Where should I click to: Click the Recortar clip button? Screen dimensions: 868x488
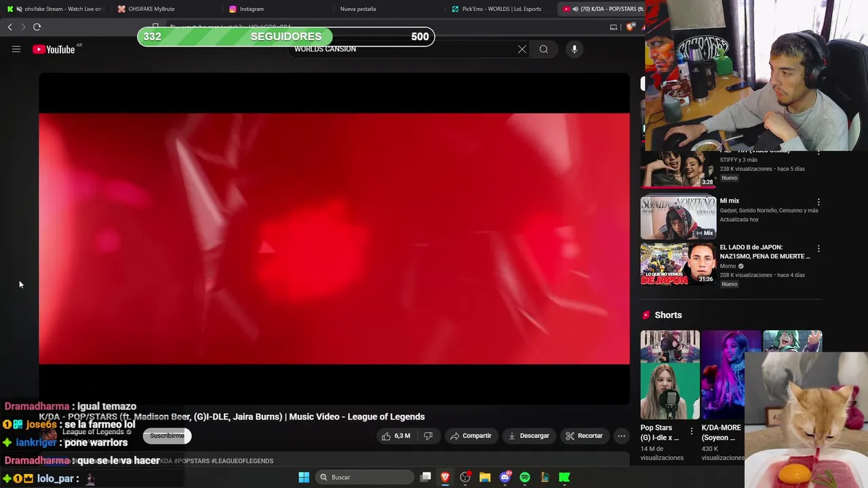pos(585,436)
